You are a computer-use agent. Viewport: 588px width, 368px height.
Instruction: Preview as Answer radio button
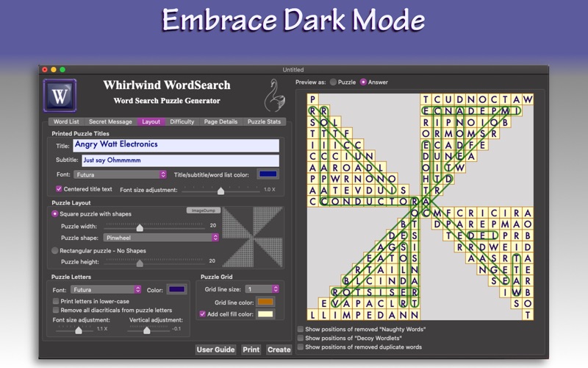(x=363, y=82)
